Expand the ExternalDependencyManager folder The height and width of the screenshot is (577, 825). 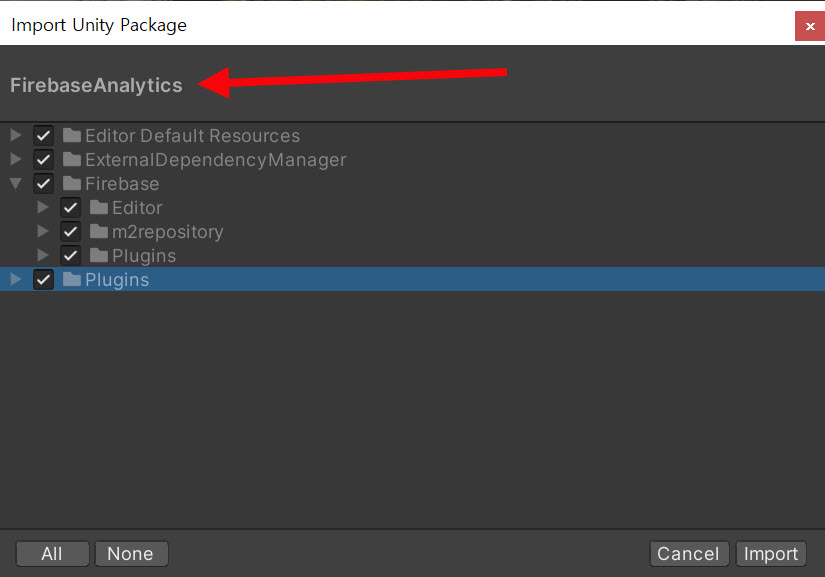click(x=16, y=159)
